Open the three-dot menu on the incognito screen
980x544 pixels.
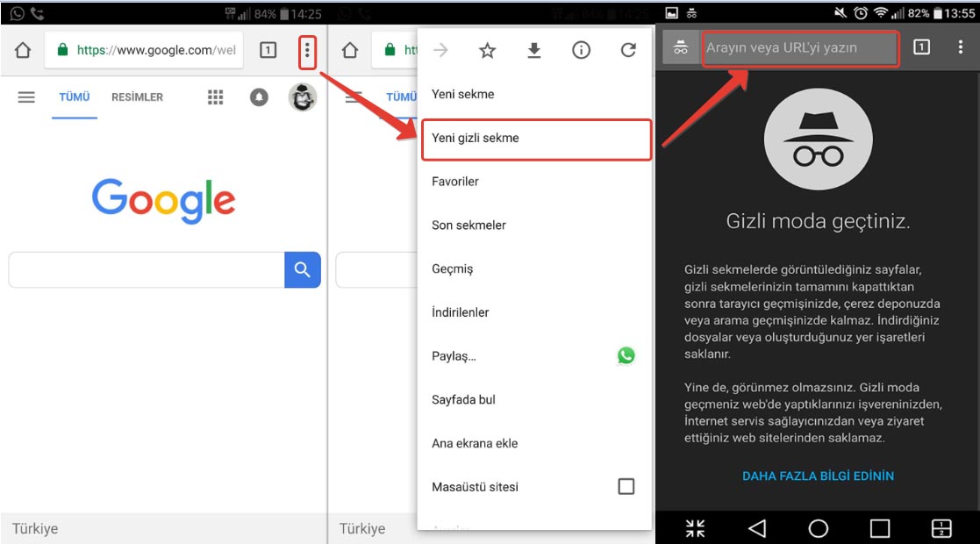pyautogui.click(x=961, y=47)
